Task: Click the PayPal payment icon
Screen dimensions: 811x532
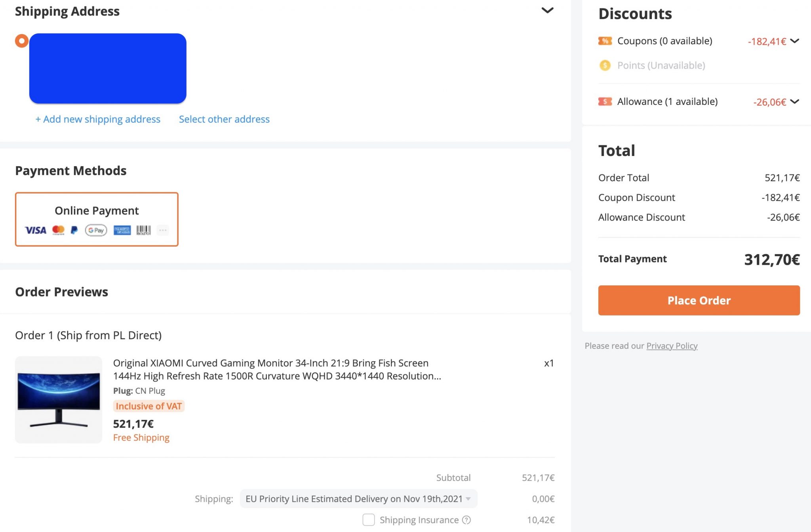Action: (x=74, y=230)
